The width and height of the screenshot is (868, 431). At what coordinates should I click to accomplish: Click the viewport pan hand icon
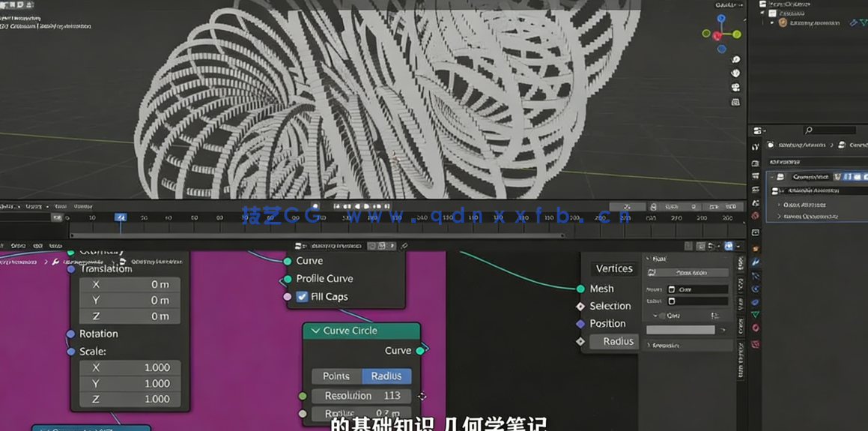(x=735, y=73)
